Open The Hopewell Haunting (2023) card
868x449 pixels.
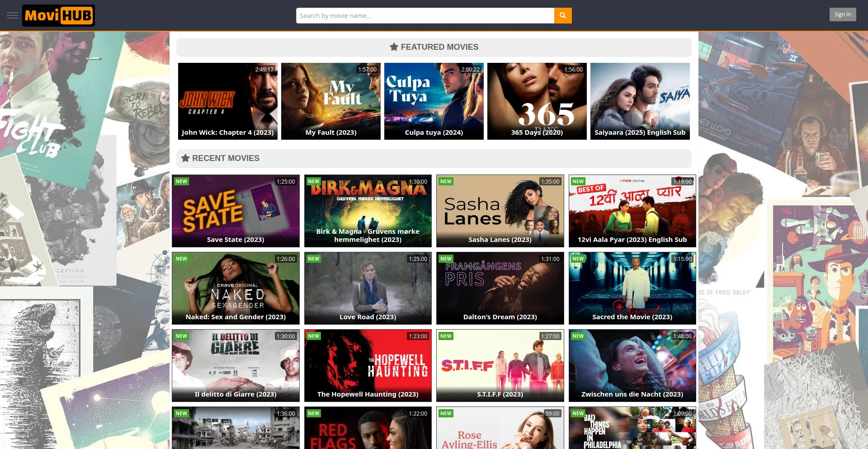[x=368, y=365]
